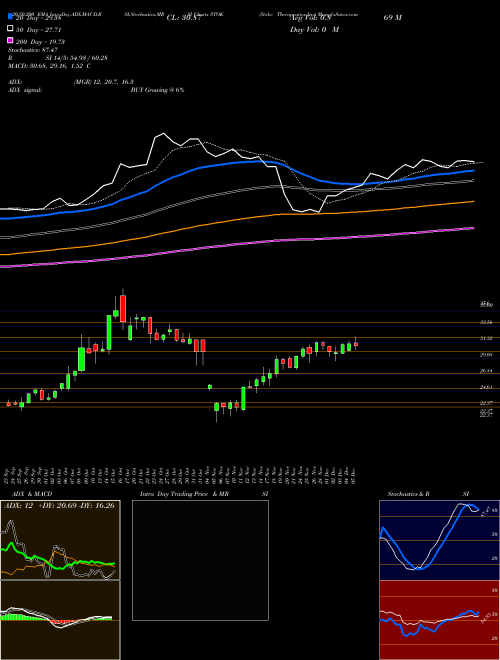Click the thick blue 20-day EMA line
This screenshot has height=660, width=500.
236,163
